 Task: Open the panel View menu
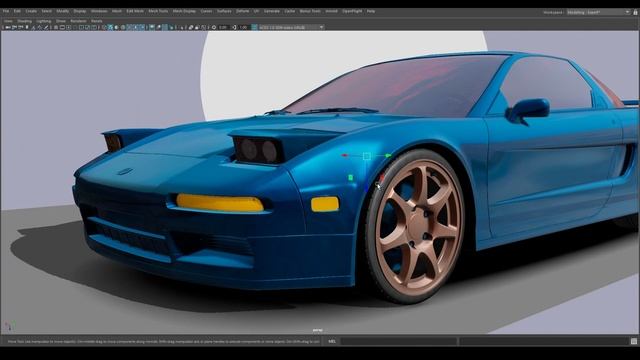(x=8, y=21)
